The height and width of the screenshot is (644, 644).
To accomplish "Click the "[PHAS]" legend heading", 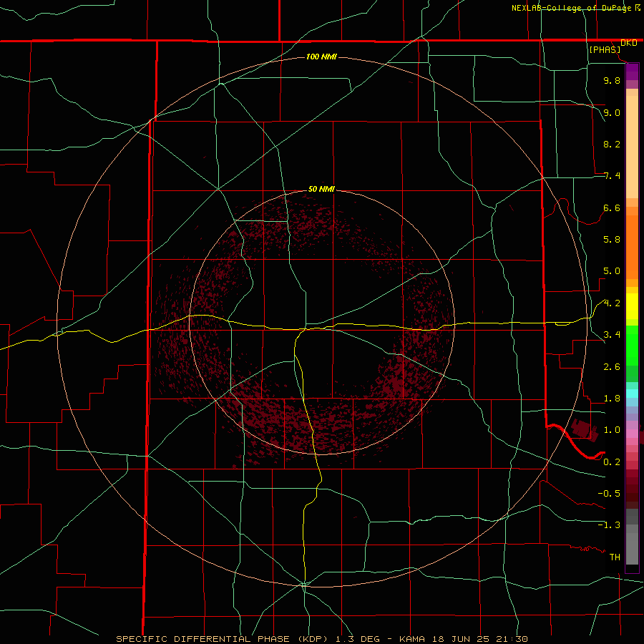I will pyautogui.click(x=605, y=49).
